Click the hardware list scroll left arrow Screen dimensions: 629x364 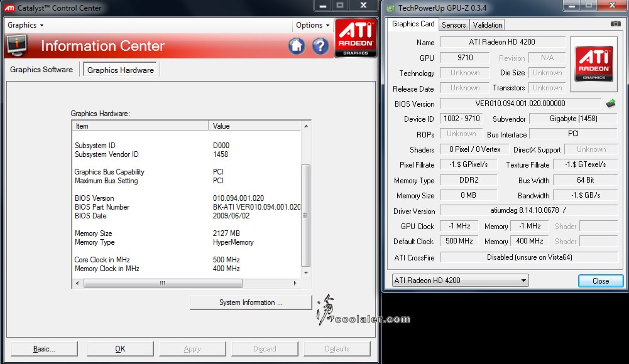(x=77, y=283)
